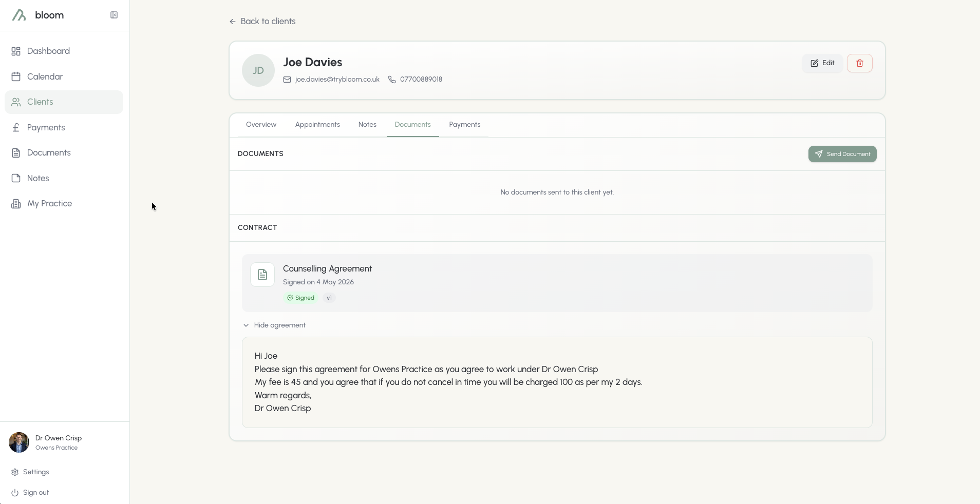
Task: Click phone number 07700889018
Action: [421, 80]
